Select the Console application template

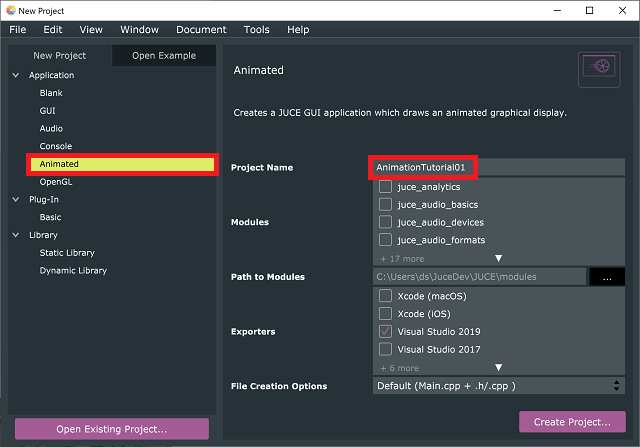pyautogui.click(x=56, y=146)
